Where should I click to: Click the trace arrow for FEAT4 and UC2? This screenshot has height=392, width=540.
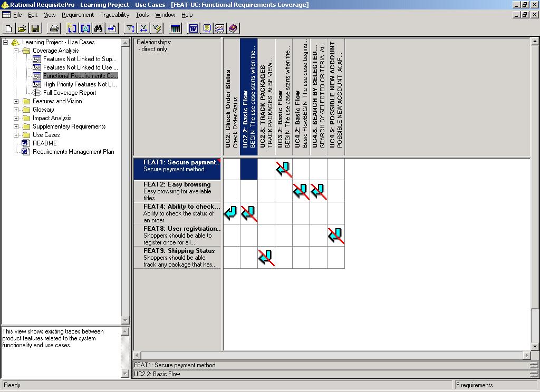click(231, 213)
